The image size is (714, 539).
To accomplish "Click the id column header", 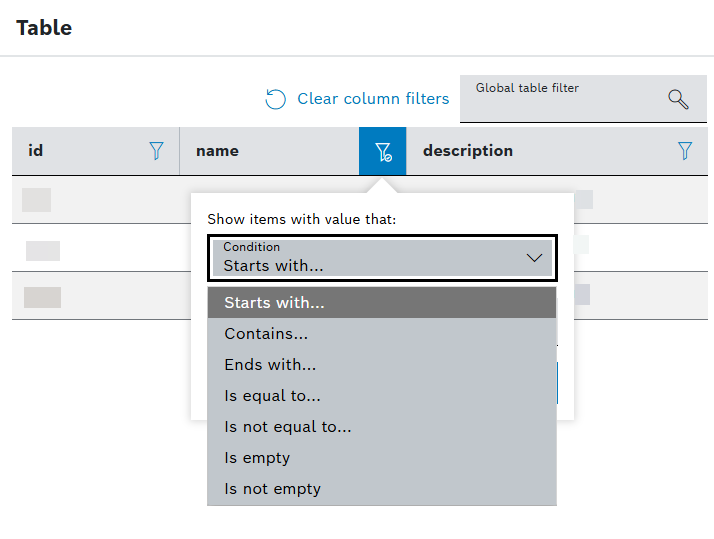I will (x=36, y=151).
